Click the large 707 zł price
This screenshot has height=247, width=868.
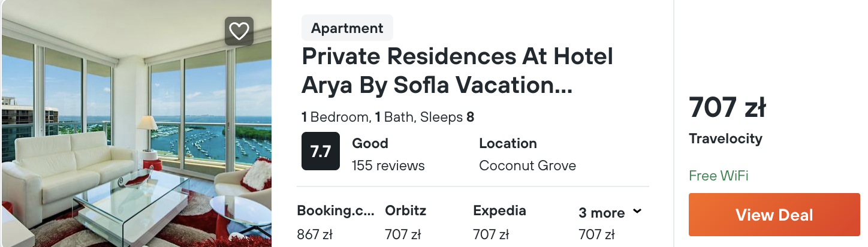727,108
